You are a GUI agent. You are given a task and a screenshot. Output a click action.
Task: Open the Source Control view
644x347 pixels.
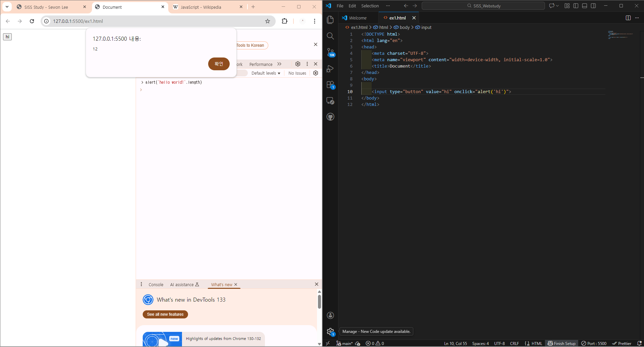point(330,52)
